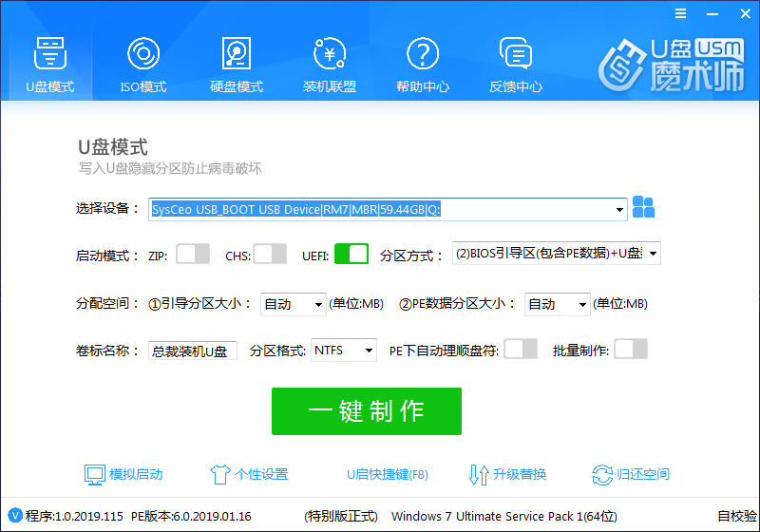Click the 升级替换 arrows icon
This screenshot has width=760, height=532.
pos(479,474)
